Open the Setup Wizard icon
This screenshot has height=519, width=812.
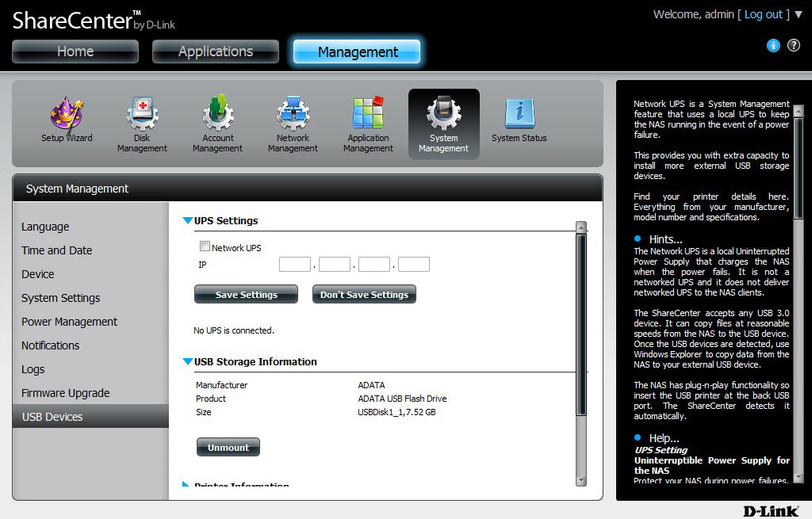click(67, 120)
